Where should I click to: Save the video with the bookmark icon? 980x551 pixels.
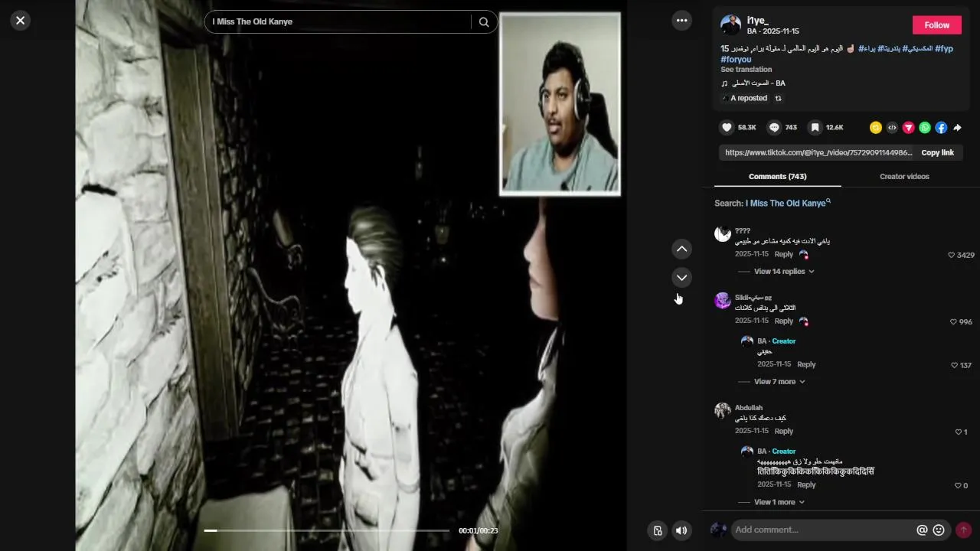coord(815,128)
